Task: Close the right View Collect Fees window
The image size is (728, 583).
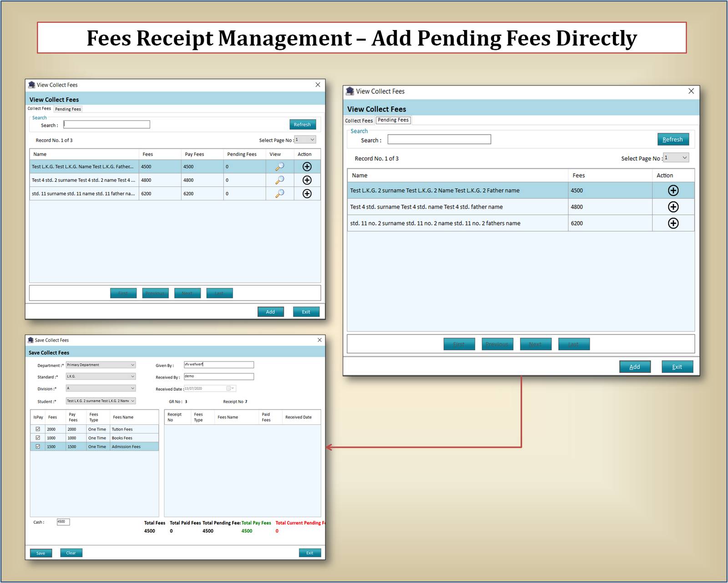Action: (691, 91)
